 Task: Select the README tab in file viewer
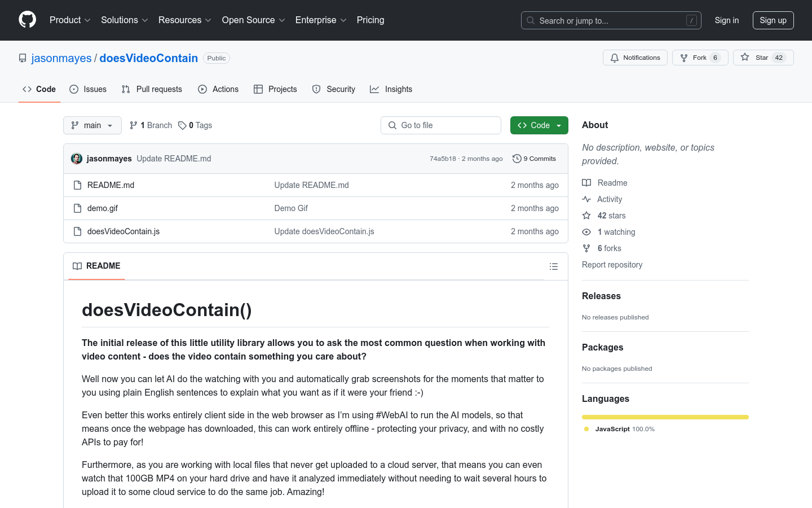[96, 266]
